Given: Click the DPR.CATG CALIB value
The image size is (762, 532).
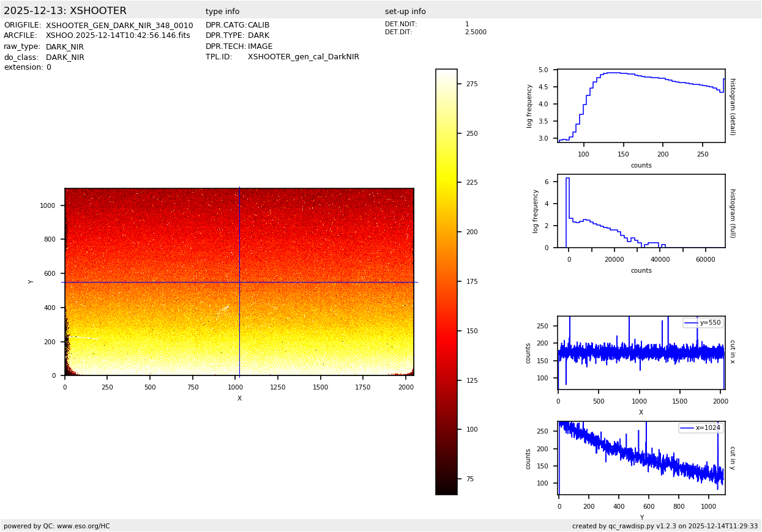Looking at the screenshot, I should click(258, 26).
